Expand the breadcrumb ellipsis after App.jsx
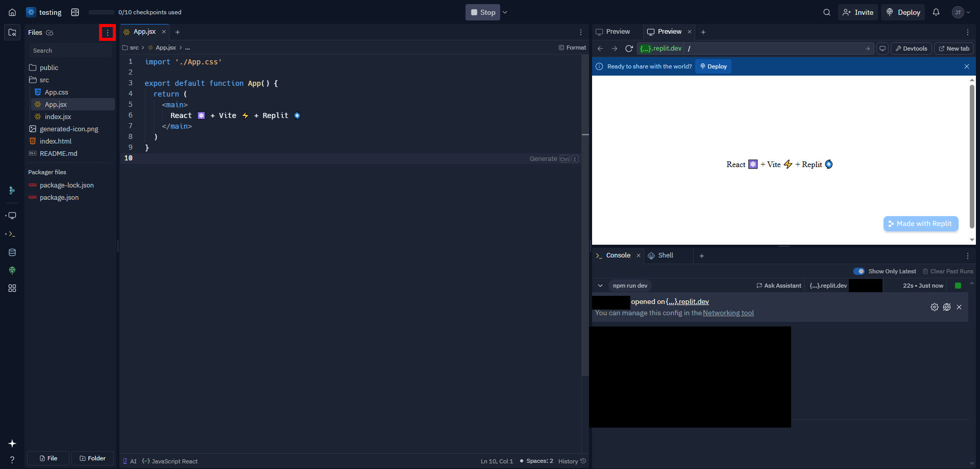 pos(188,48)
